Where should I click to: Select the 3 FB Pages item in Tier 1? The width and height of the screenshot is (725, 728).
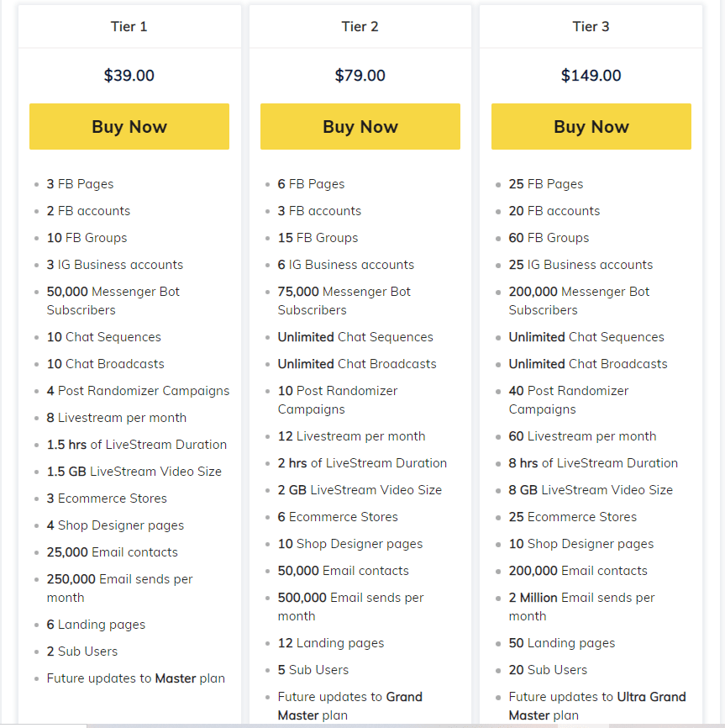click(80, 183)
